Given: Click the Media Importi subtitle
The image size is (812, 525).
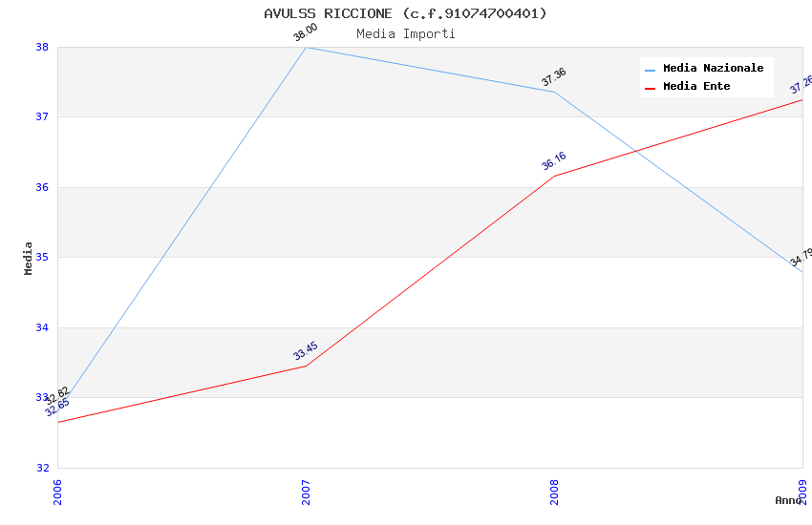Looking at the screenshot, I should tap(405, 33).
